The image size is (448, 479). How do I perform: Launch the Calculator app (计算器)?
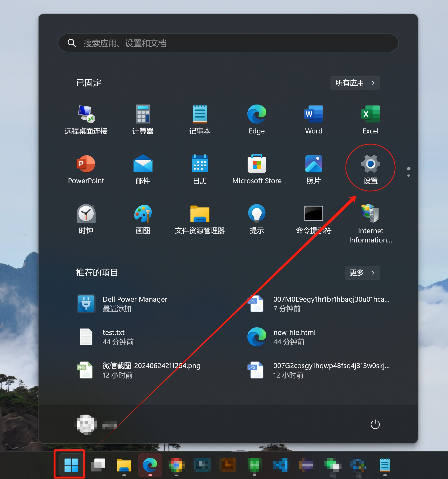143,120
